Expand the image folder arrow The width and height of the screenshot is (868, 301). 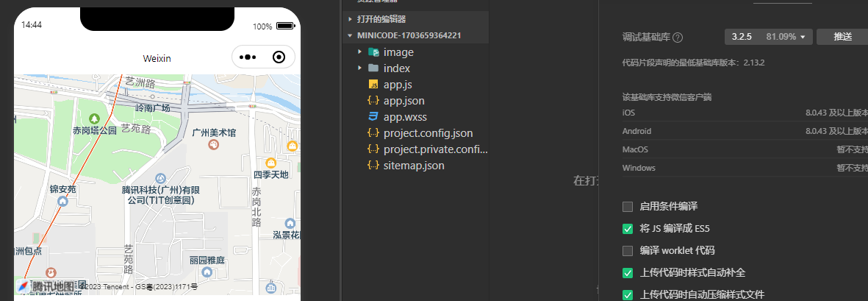(x=360, y=52)
